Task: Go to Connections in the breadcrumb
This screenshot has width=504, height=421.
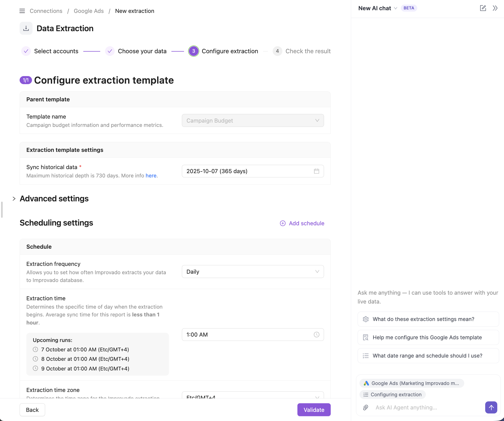Action: 46,11
